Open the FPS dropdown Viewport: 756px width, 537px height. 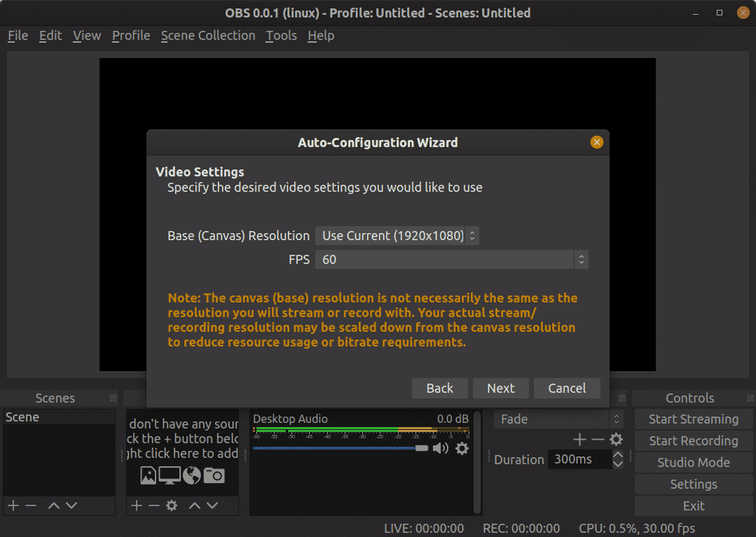point(451,260)
